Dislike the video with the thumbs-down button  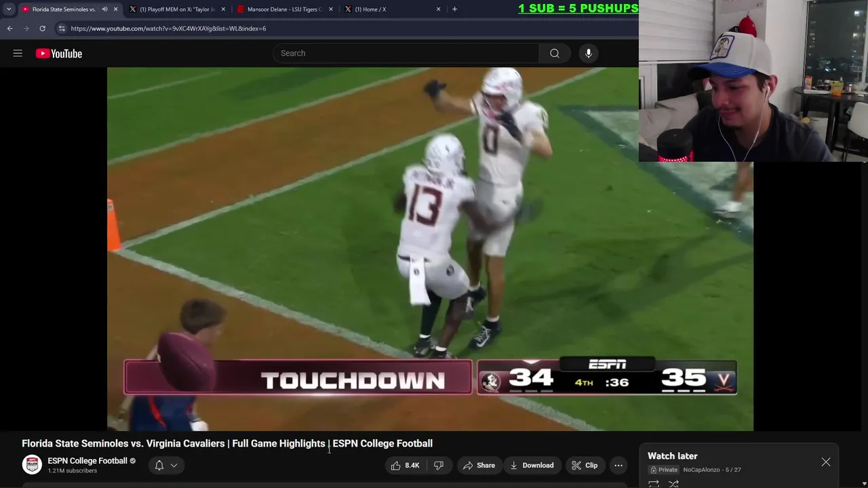(x=439, y=466)
